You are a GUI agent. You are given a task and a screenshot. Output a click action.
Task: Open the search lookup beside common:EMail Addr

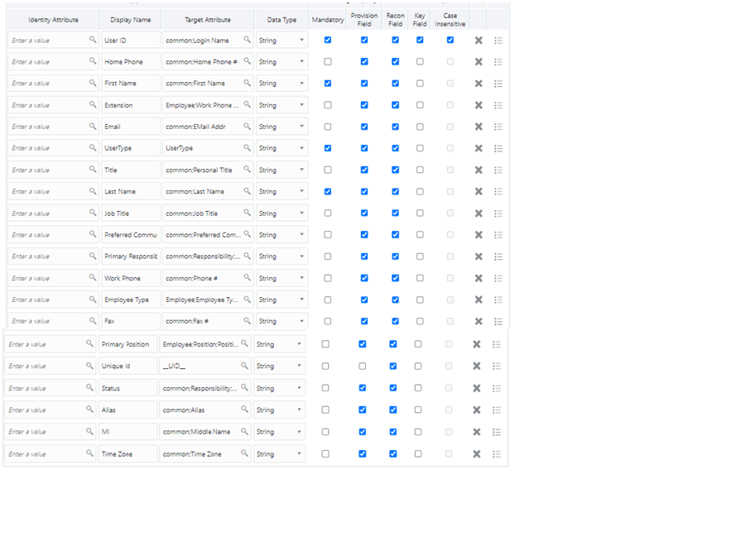tap(246, 127)
